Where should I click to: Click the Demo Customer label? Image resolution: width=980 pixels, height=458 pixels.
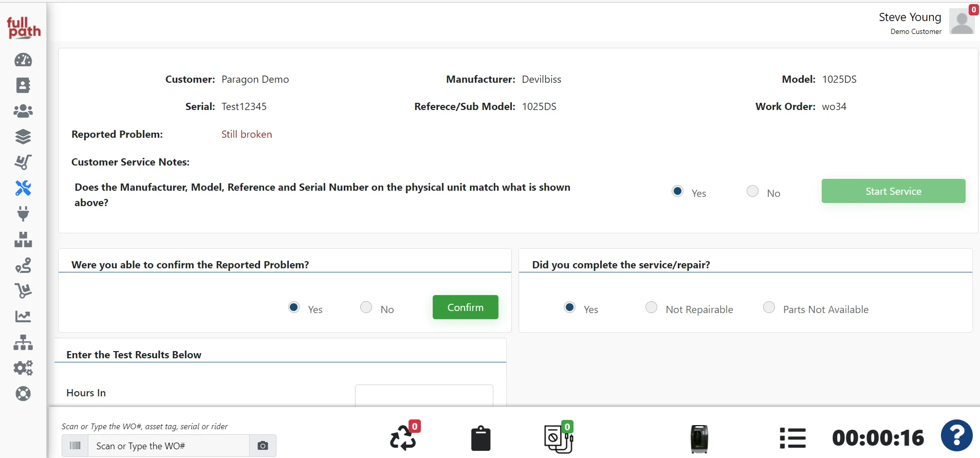[x=916, y=31]
